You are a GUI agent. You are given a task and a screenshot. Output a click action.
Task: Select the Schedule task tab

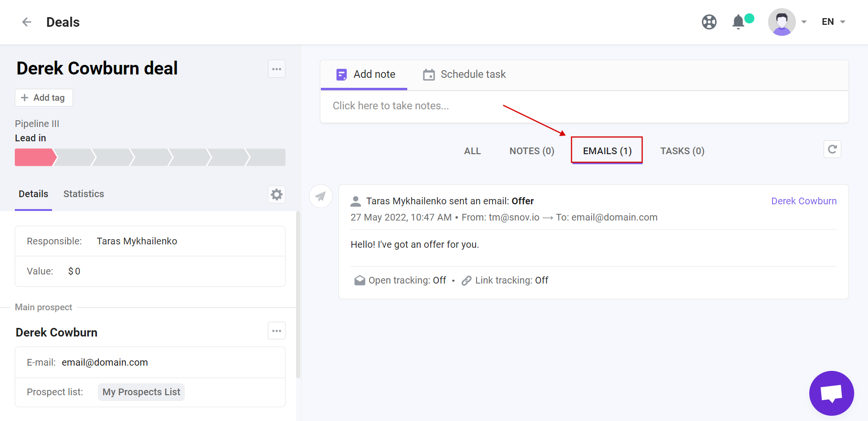(x=464, y=74)
